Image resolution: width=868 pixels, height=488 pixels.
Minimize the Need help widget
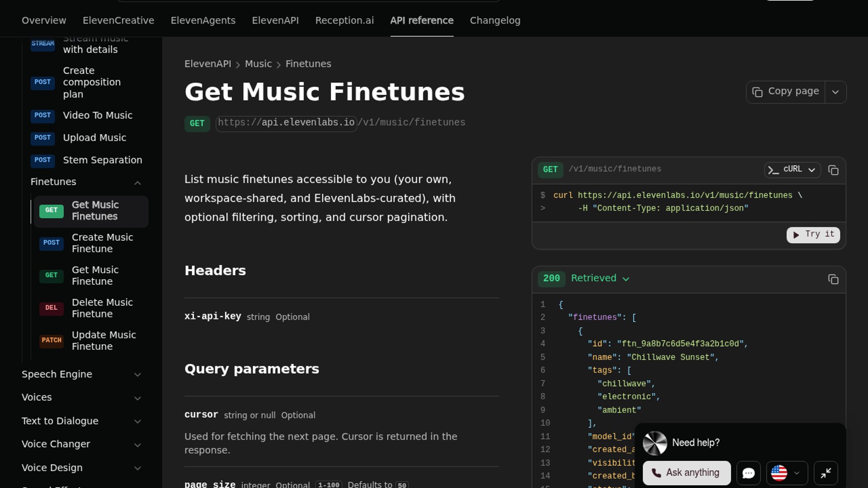pos(826,473)
